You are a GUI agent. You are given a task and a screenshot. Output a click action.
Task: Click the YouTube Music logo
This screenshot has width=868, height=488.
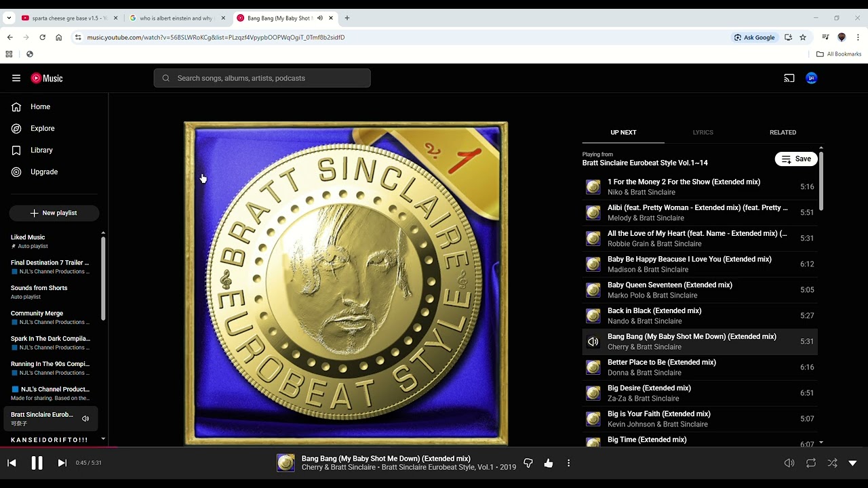[x=47, y=78]
